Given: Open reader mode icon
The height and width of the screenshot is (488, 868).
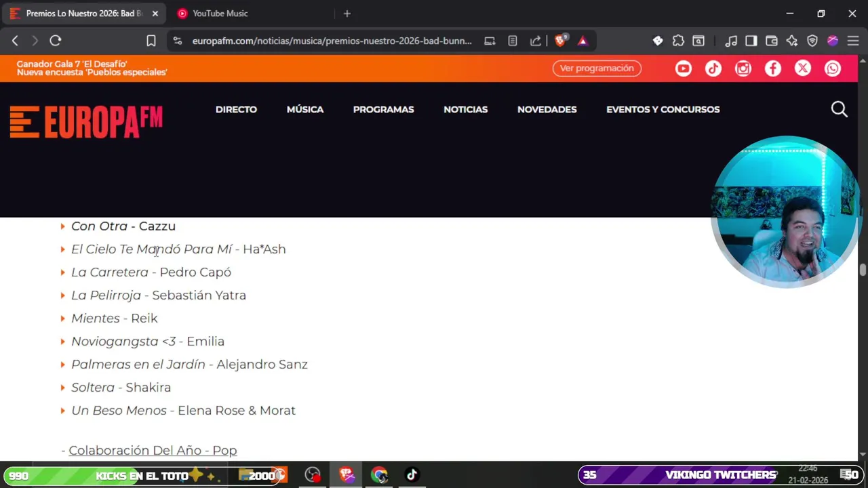Looking at the screenshot, I should pos(513,41).
